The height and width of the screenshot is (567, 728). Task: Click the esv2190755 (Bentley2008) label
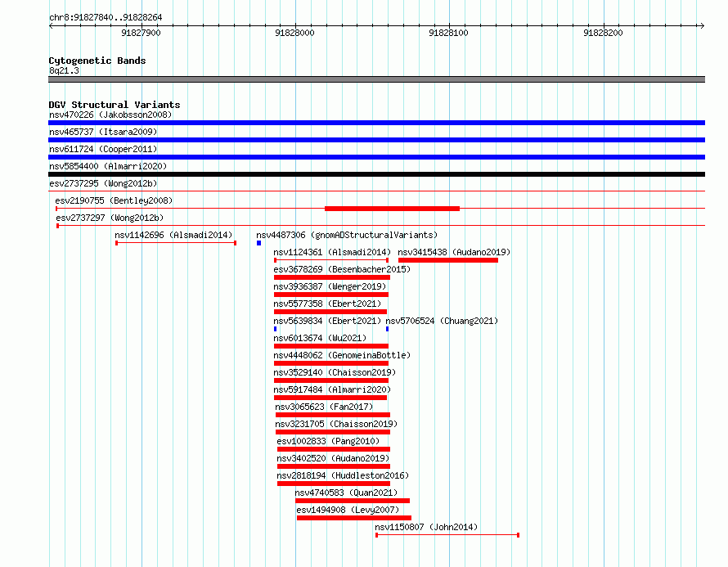[114, 200]
